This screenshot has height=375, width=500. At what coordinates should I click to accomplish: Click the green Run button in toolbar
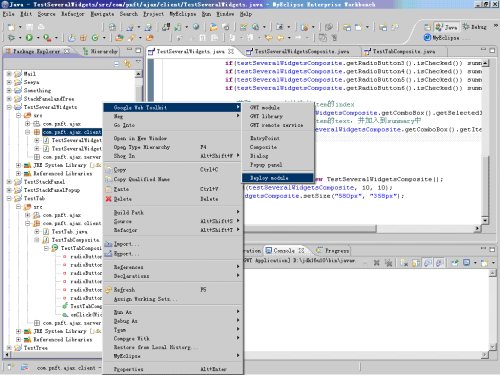point(29,38)
